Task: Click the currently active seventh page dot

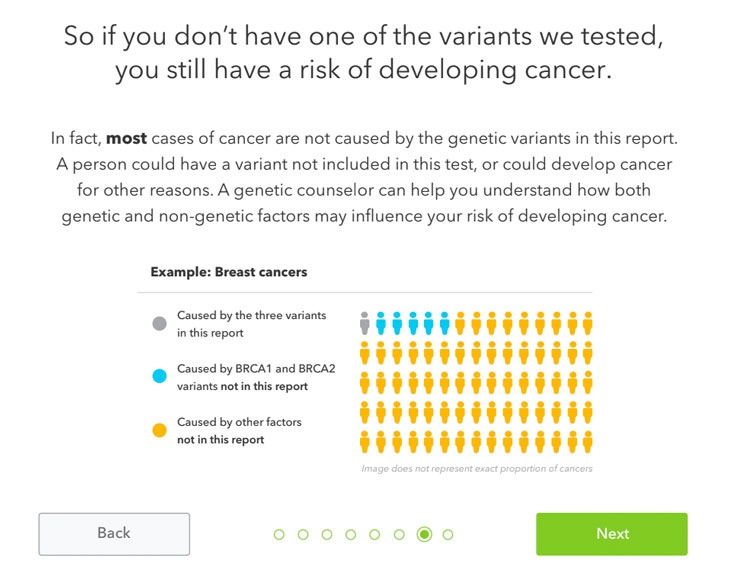Action: (x=424, y=535)
